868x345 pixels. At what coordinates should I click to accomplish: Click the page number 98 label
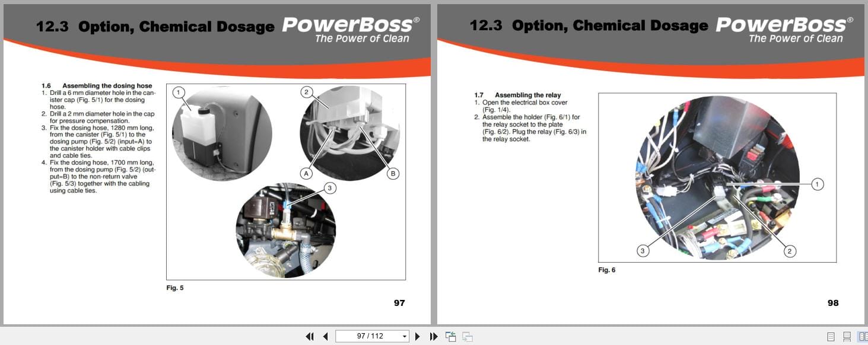[x=834, y=303]
